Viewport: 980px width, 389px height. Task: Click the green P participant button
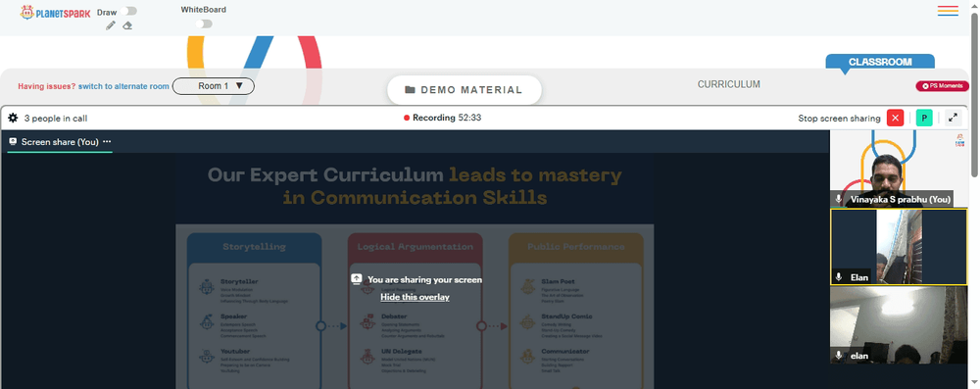click(924, 118)
